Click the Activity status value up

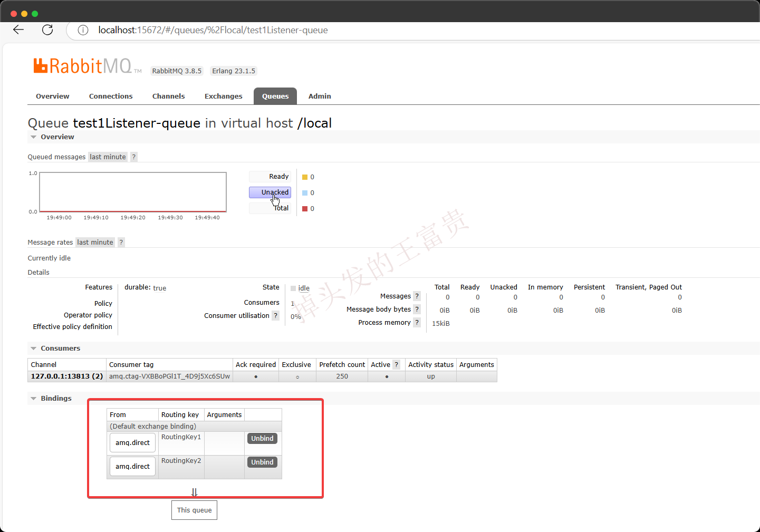(x=431, y=376)
